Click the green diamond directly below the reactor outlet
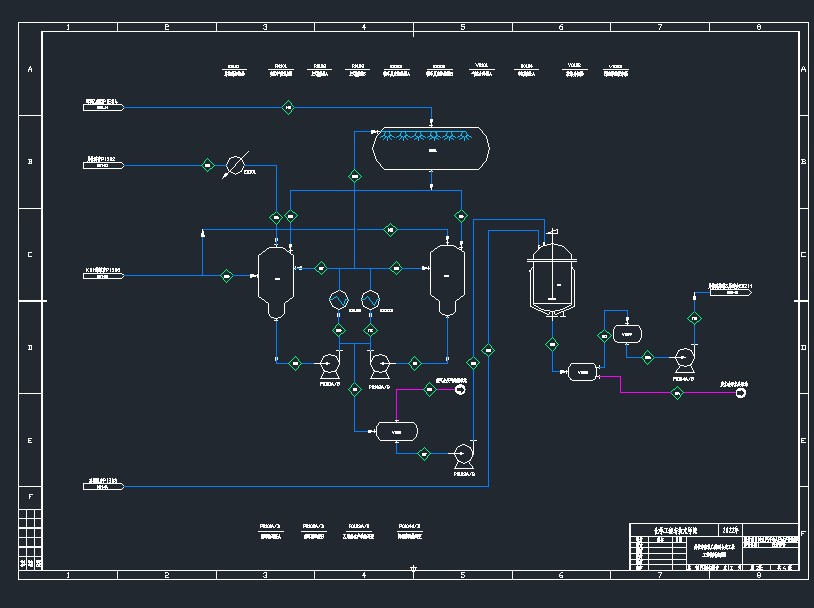The height and width of the screenshot is (608, 814). coord(552,344)
